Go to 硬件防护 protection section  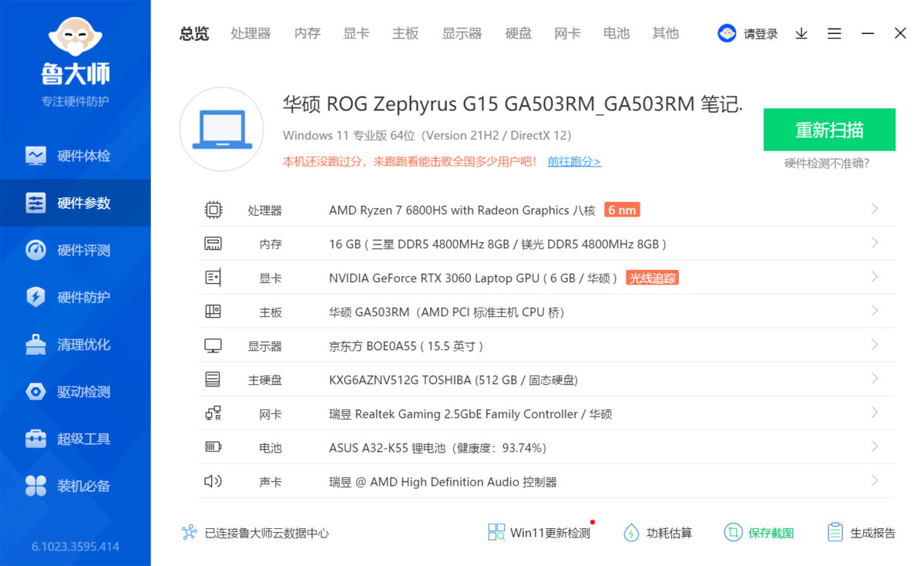(x=76, y=297)
